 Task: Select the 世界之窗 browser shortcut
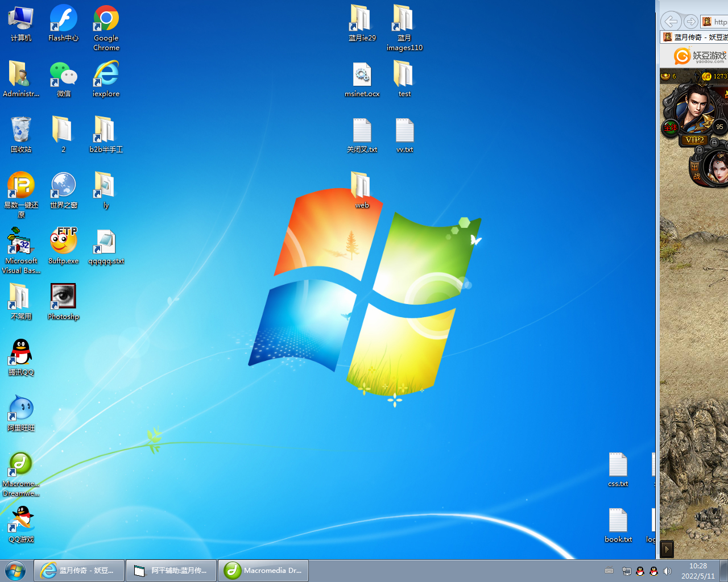(x=63, y=190)
